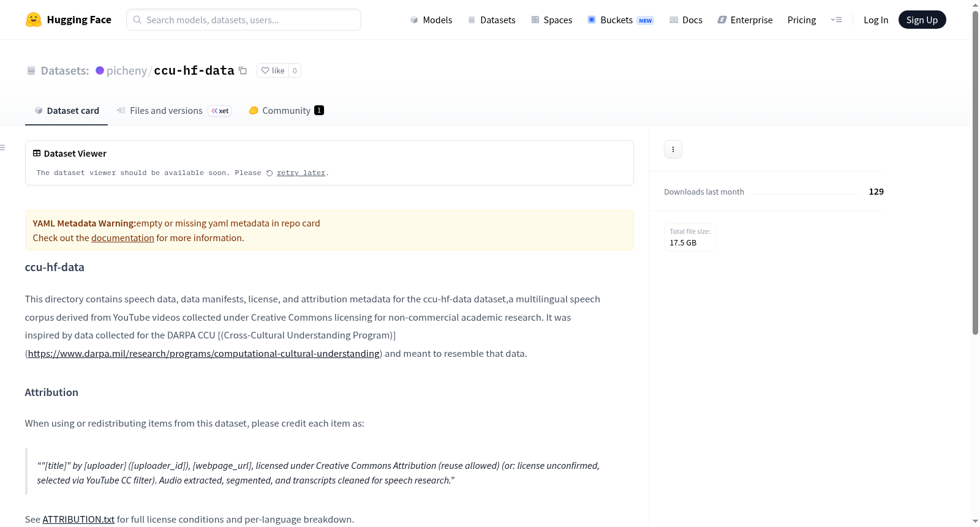The image size is (980, 527).
Task: Open the Community tab
Action: tap(286, 111)
